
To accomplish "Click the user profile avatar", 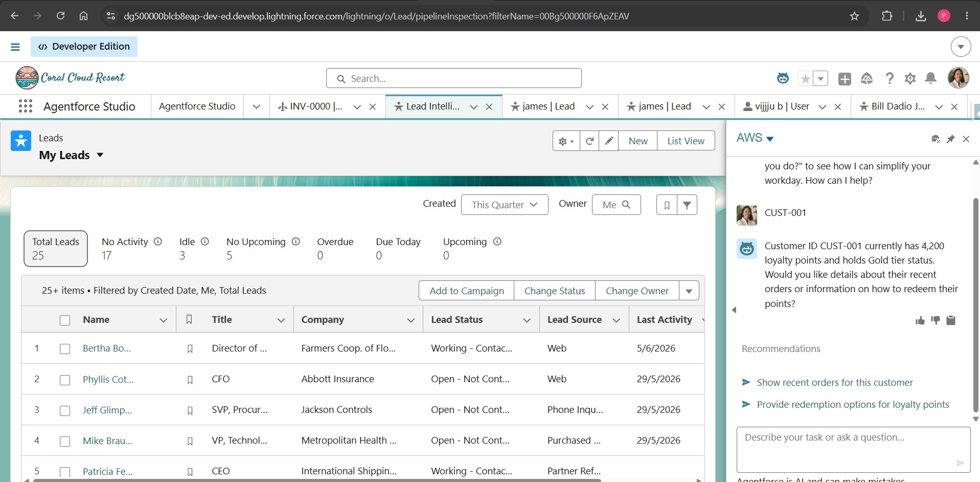I will pyautogui.click(x=958, y=78).
